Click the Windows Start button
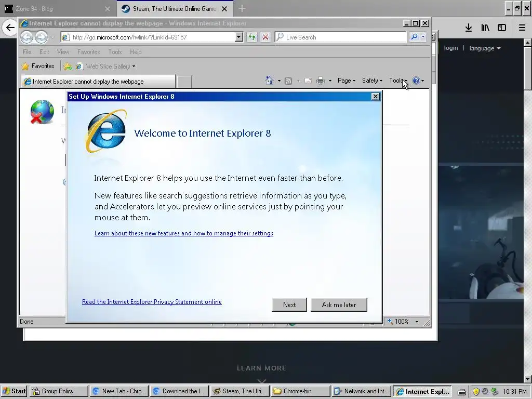532x399 pixels. click(x=14, y=391)
